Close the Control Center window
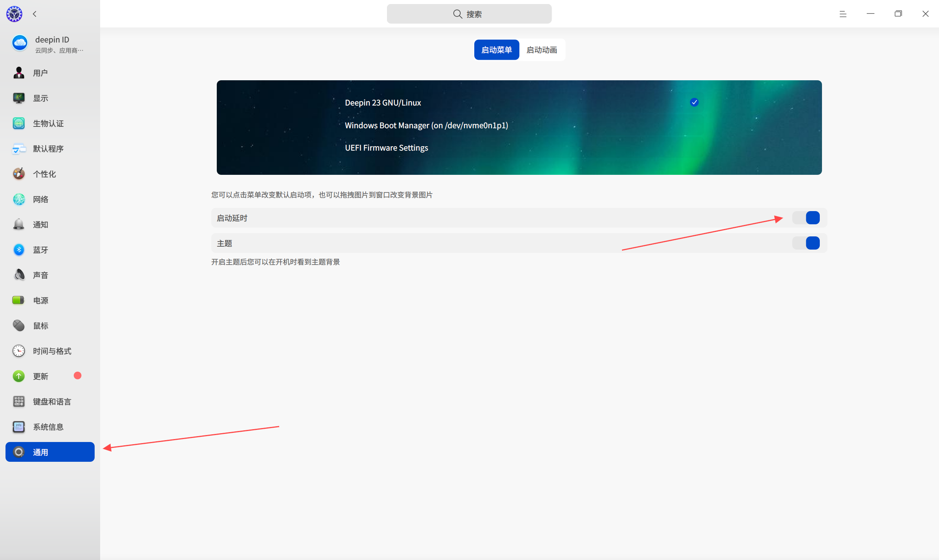This screenshot has width=939, height=560. click(925, 14)
